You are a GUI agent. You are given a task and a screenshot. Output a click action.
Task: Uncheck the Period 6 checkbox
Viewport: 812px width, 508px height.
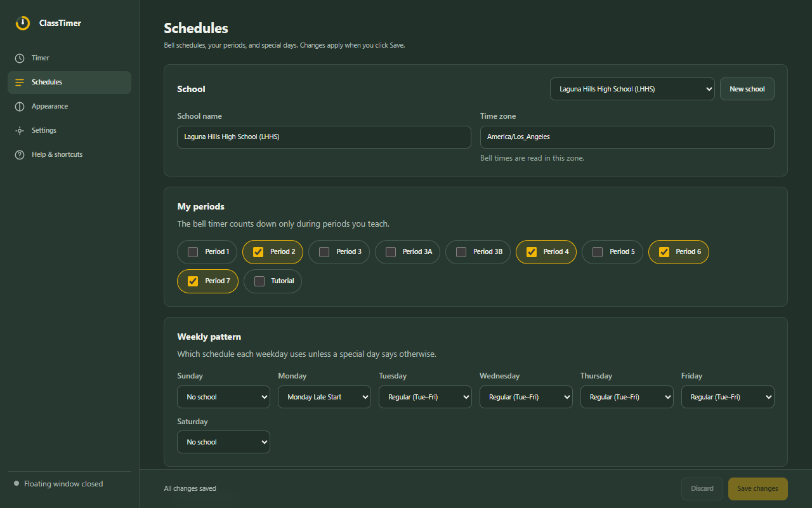coord(664,252)
